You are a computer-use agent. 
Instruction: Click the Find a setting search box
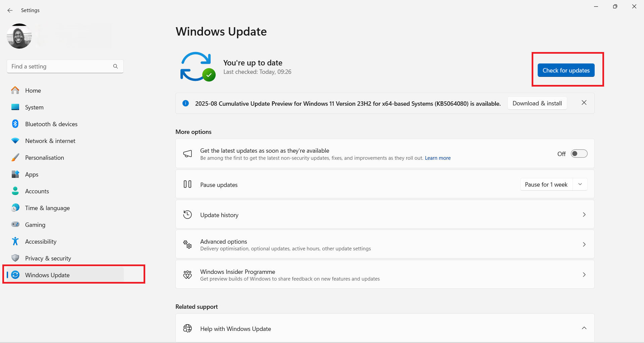tap(60, 66)
